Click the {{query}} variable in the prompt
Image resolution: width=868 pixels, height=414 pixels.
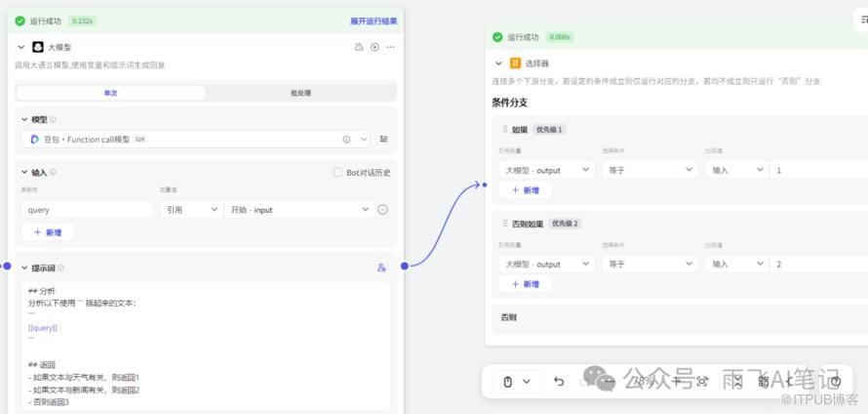(43, 328)
